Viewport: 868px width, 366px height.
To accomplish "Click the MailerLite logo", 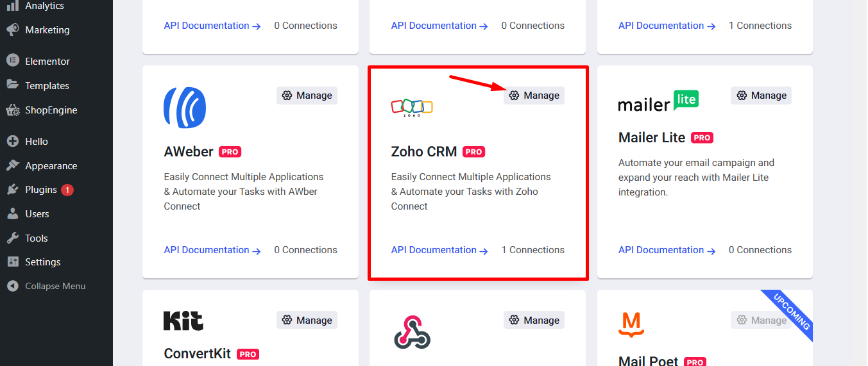I will (x=658, y=101).
